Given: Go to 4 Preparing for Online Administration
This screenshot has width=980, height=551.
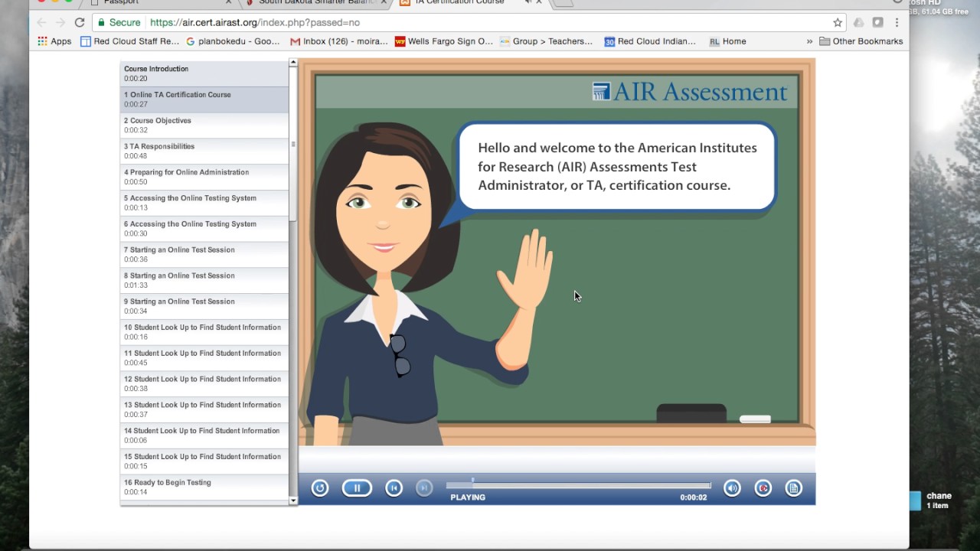Looking at the screenshot, I should click(x=204, y=178).
